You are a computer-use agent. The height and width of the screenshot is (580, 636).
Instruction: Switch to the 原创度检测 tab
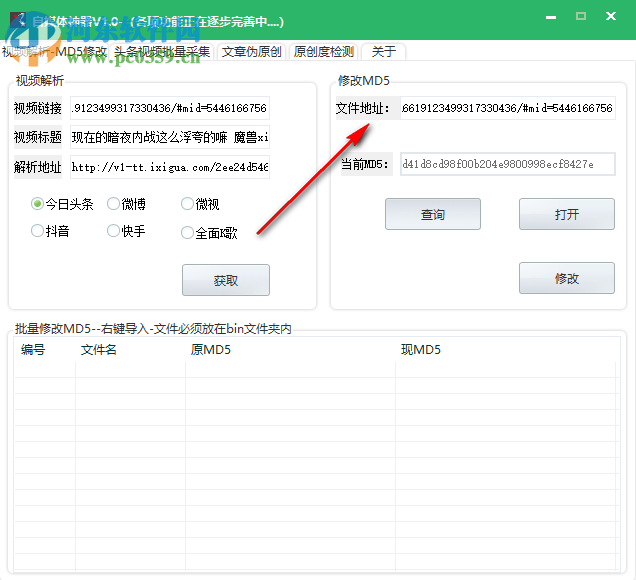[x=323, y=52]
